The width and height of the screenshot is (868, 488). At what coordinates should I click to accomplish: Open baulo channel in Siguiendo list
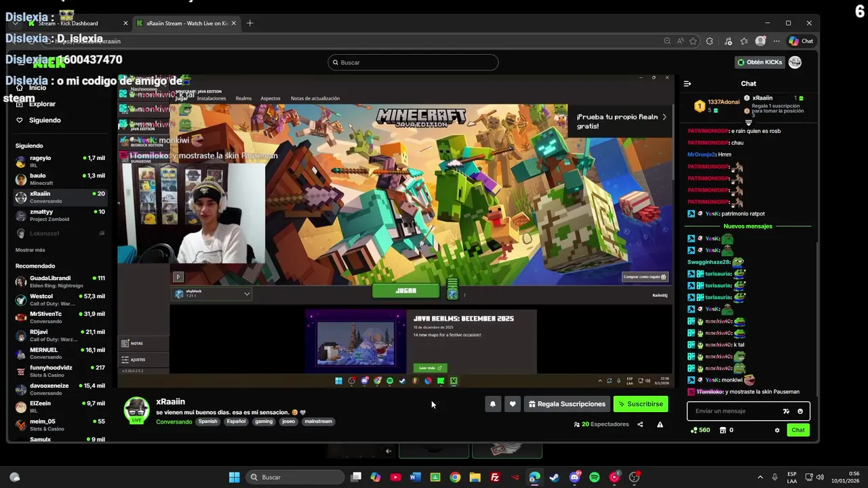(60, 179)
